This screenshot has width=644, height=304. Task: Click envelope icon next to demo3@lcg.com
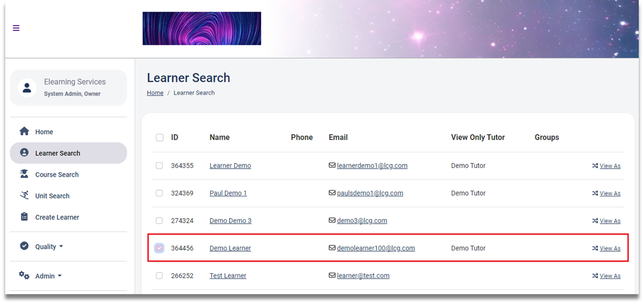pyautogui.click(x=332, y=221)
